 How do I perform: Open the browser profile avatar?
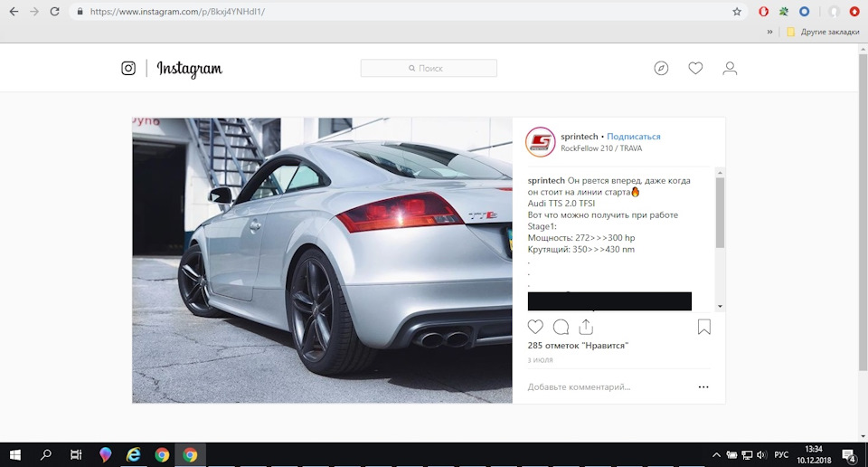point(834,12)
